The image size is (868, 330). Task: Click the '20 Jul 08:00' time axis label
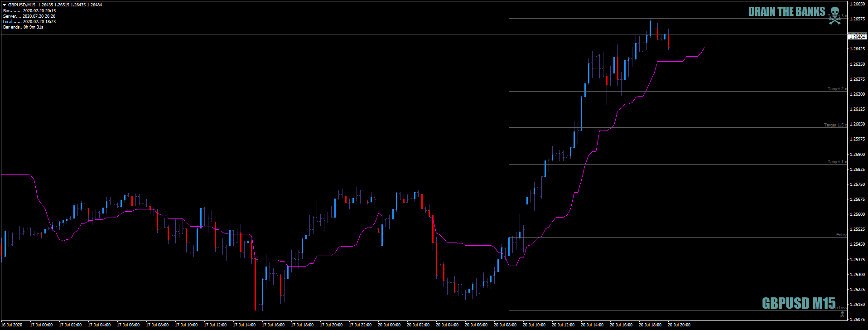coord(505,325)
